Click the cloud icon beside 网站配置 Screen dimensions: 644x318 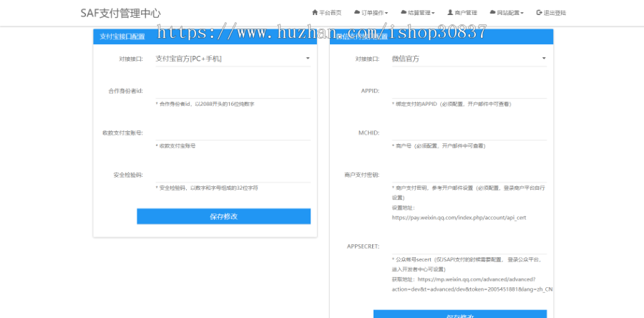(x=492, y=13)
